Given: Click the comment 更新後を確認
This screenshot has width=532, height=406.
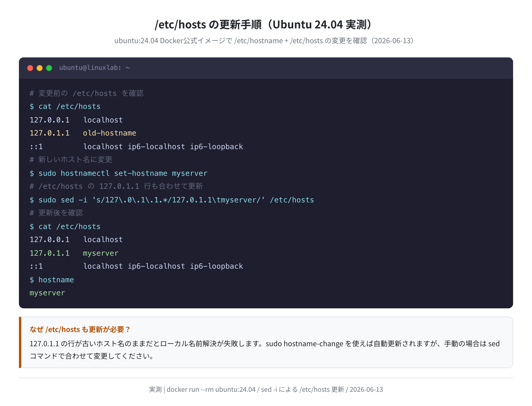Looking at the screenshot, I should (x=56, y=213).
